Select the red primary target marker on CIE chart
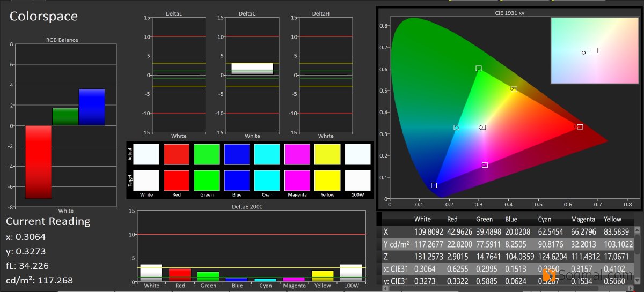 580,127
